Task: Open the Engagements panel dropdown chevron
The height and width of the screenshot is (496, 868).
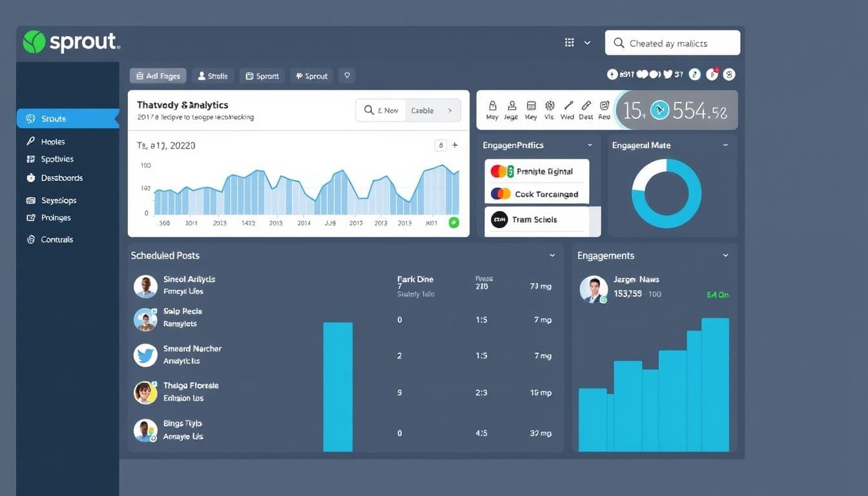Action: (x=725, y=256)
